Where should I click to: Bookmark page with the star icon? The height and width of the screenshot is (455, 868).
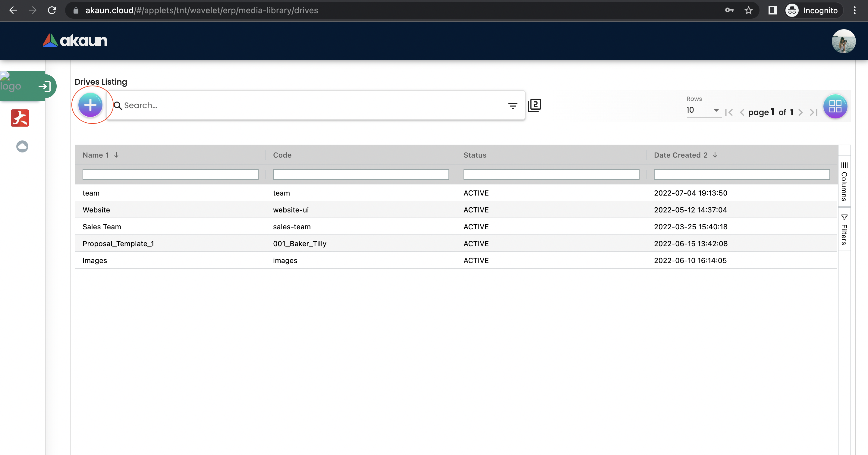[x=748, y=11]
